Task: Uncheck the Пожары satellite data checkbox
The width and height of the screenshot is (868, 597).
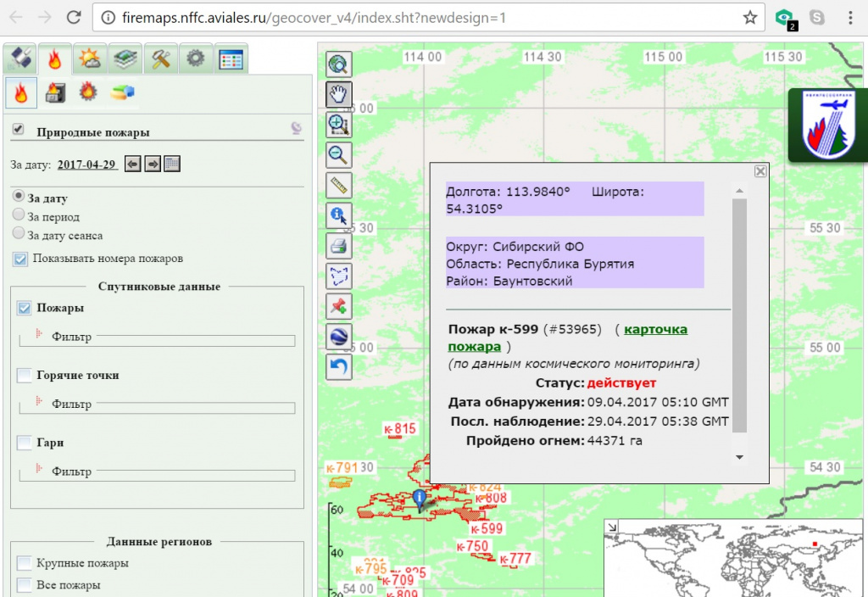Action: pyautogui.click(x=25, y=308)
